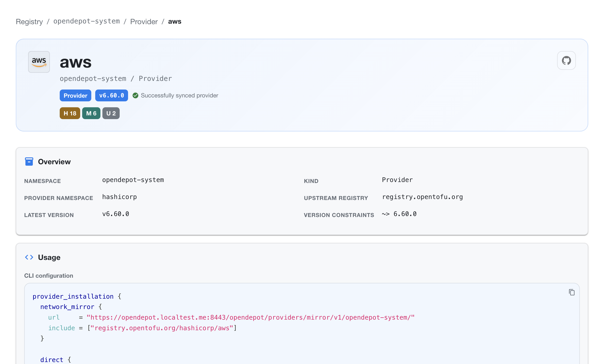The image size is (604, 364).
Task: Click the latest version value v6.60.0
Action: pos(115,214)
